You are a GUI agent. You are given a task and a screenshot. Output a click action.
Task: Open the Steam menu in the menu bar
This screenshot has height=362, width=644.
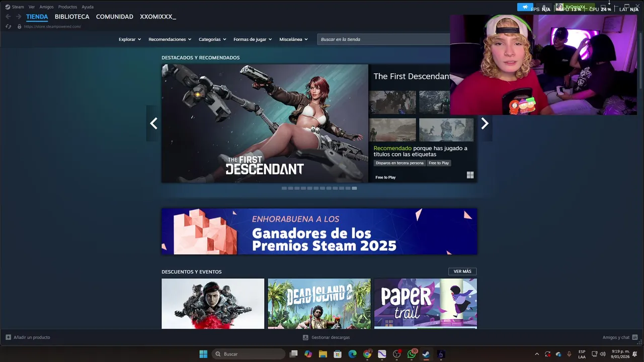point(18,7)
